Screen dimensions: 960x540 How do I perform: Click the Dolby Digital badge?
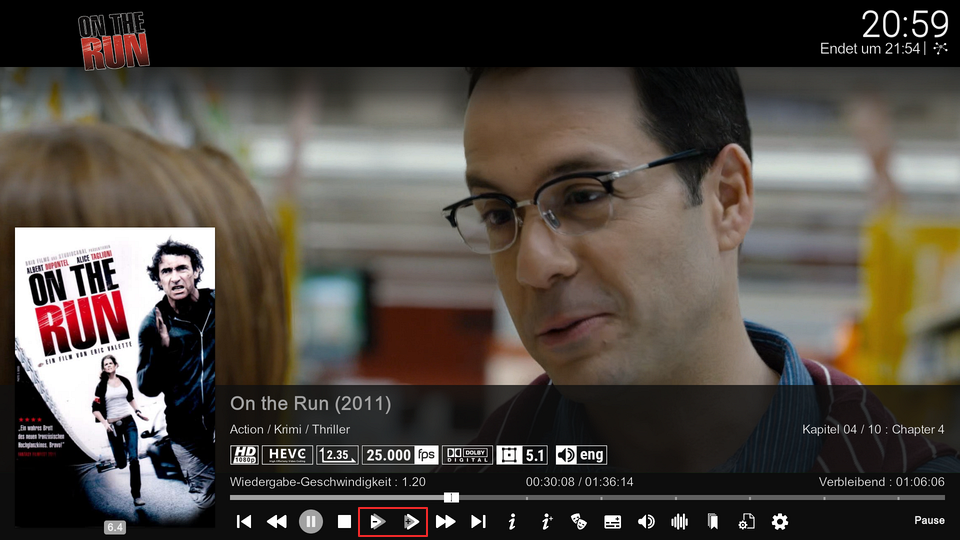coord(467,455)
